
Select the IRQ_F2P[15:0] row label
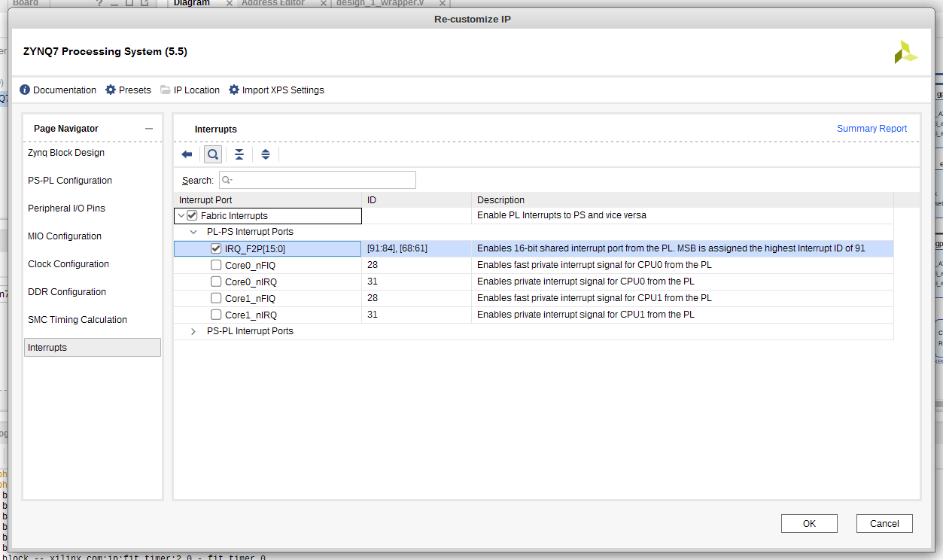tap(255, 248)
